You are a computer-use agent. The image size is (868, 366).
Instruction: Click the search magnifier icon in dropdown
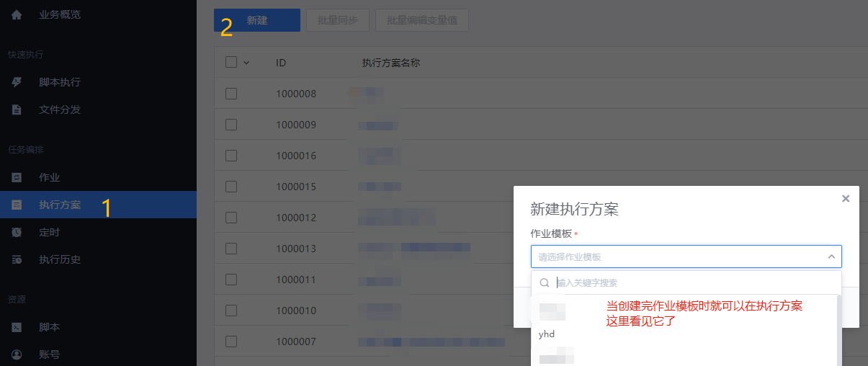545,282
